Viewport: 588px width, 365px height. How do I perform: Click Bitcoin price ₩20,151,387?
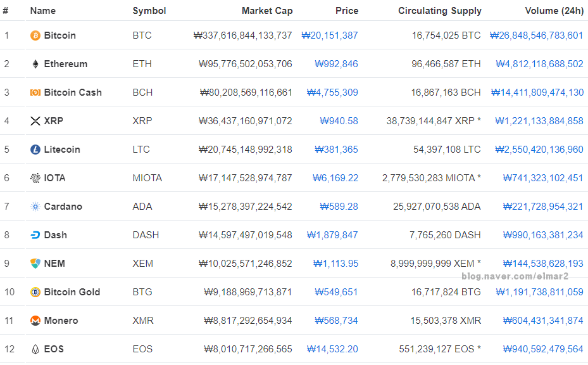[330, 35]
